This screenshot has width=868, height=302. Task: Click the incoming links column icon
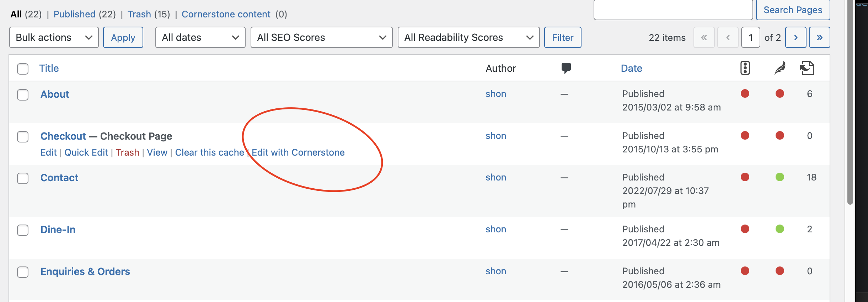807,68
